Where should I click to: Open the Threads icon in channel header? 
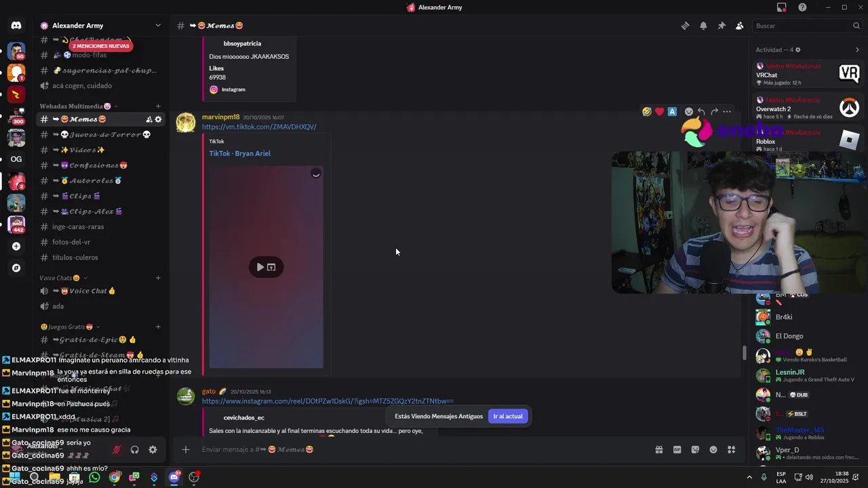[685, 26]
